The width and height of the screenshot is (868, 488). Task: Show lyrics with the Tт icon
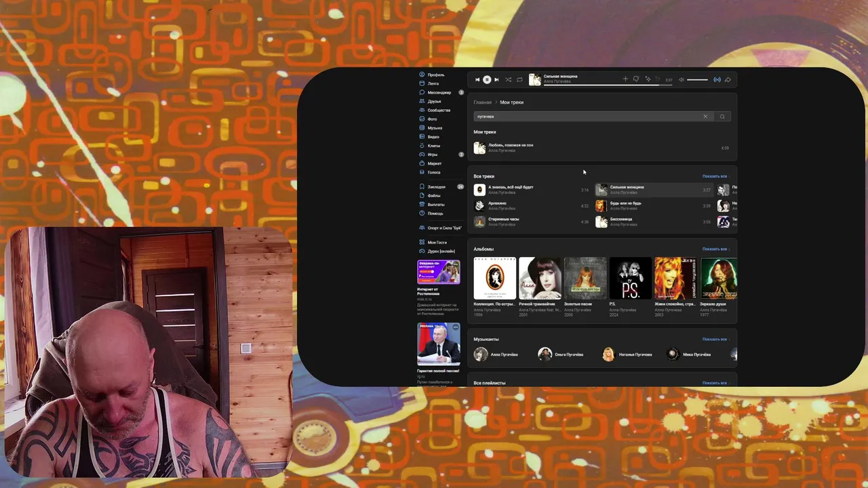[x=657, y=79]
